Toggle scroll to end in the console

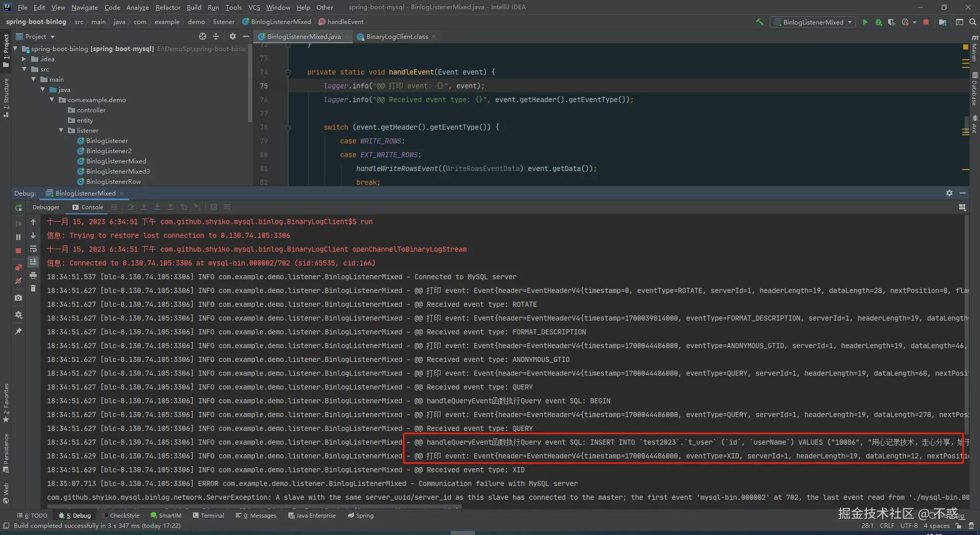(x=33, y=262)
